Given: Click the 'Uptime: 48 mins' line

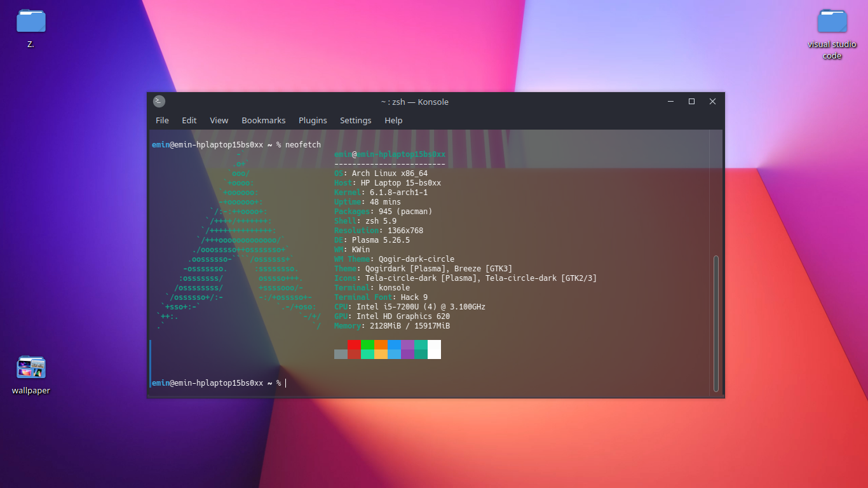Looking at the screenshot, I should 367,202.
